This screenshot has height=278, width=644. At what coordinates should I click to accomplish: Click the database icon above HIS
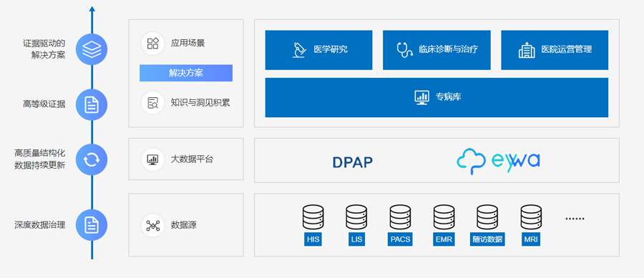tap(313, 217)
